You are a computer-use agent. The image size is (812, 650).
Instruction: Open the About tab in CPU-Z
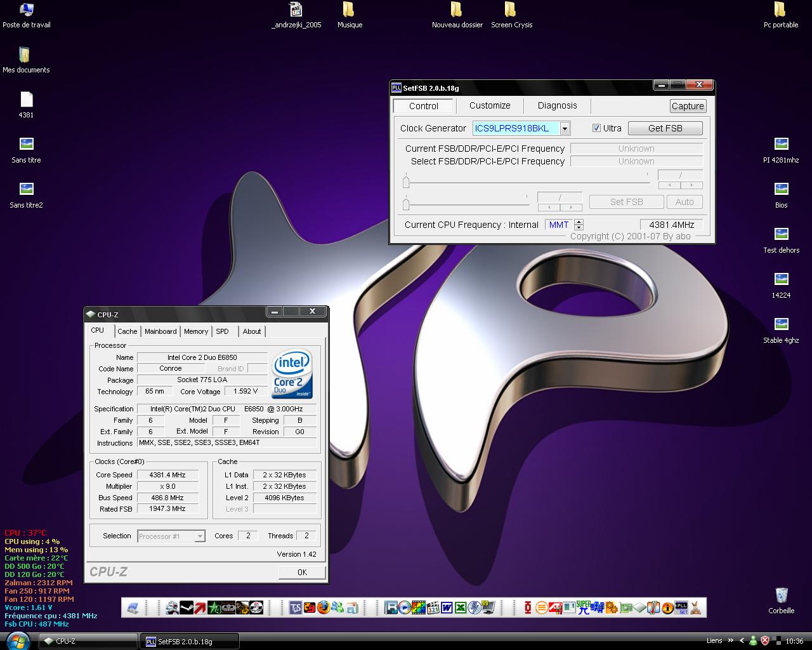tap(252, 331)
